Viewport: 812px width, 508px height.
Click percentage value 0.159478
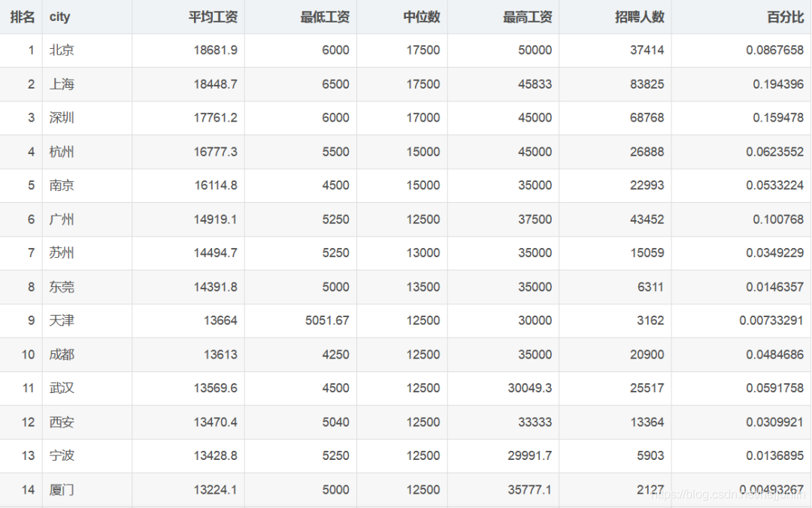(778, 117)
